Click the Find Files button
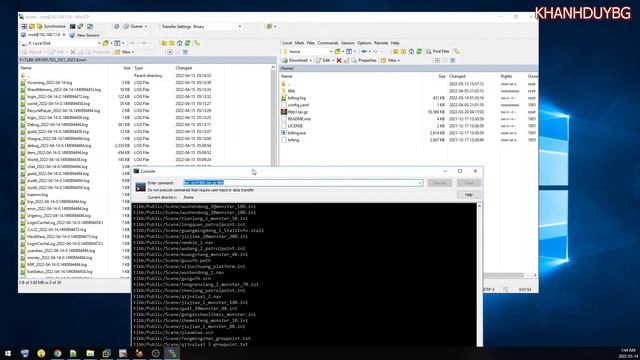Viewport: 640px width, 360px height. 438,51
